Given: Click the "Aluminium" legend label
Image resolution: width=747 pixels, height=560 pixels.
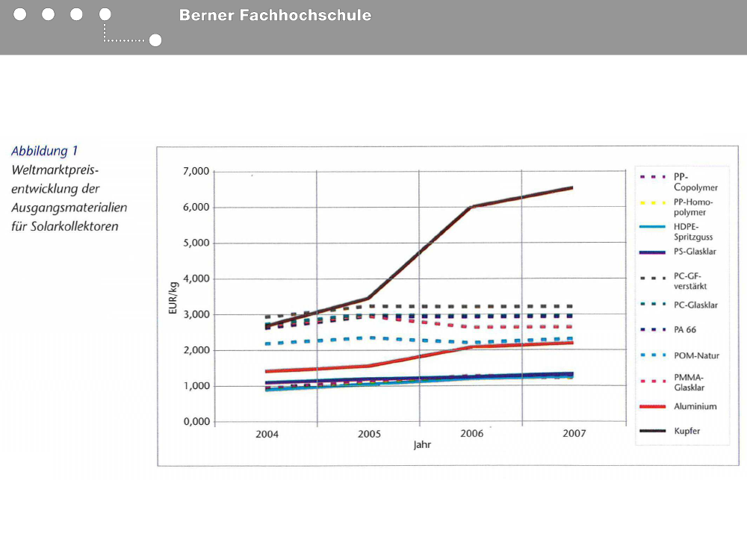Looking at the screenshot, I should [x=695, y=407].
